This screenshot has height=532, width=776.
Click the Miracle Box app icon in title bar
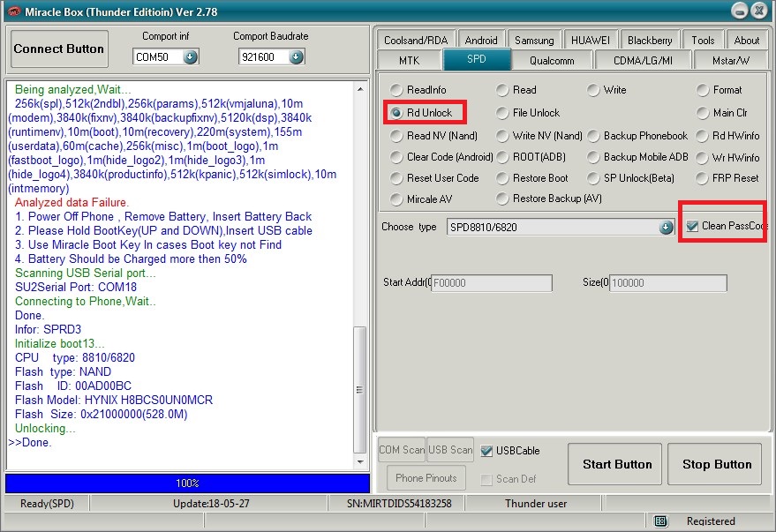click(14, 11)
